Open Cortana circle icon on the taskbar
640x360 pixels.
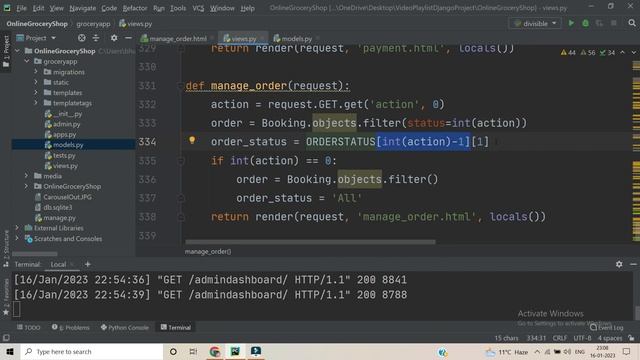(173, 351)
